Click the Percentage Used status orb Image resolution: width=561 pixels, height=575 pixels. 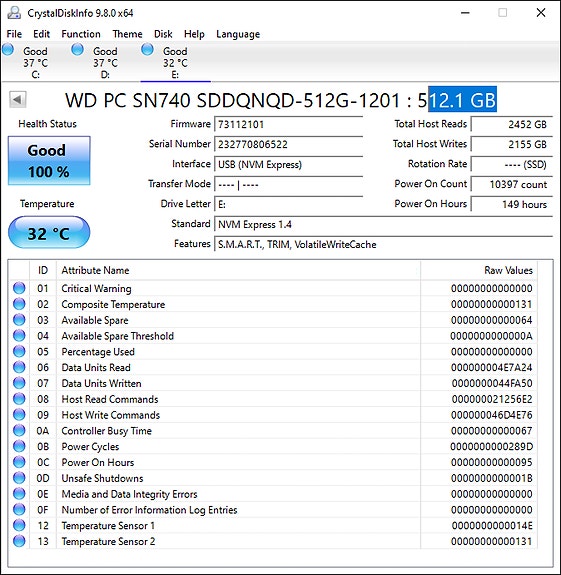(19, 351)
